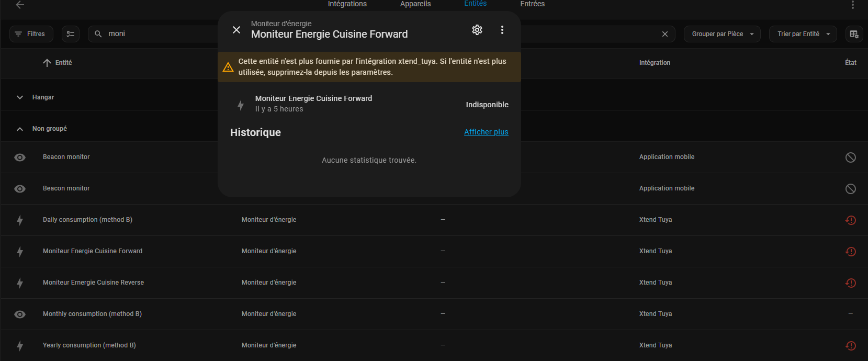868x361 pixels.
Task: Click disabled icon on first Beacon monitor row
Action: (x=850, y=157)
